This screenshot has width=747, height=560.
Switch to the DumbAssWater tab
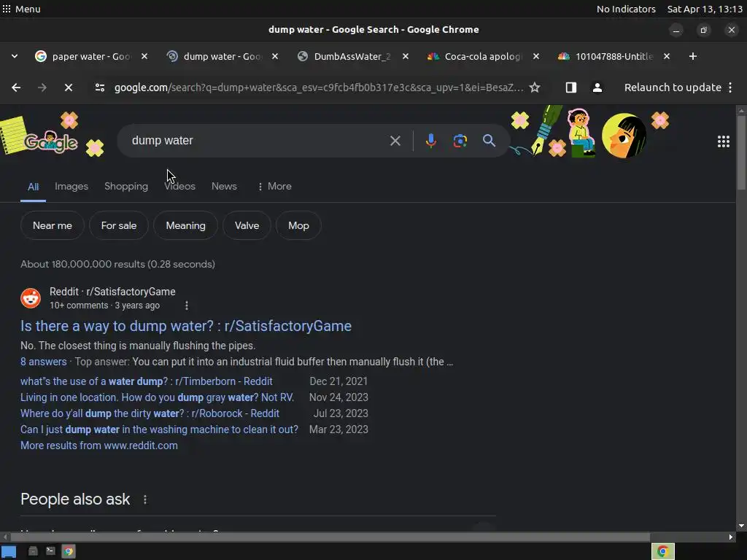click(x=352, y=56)
